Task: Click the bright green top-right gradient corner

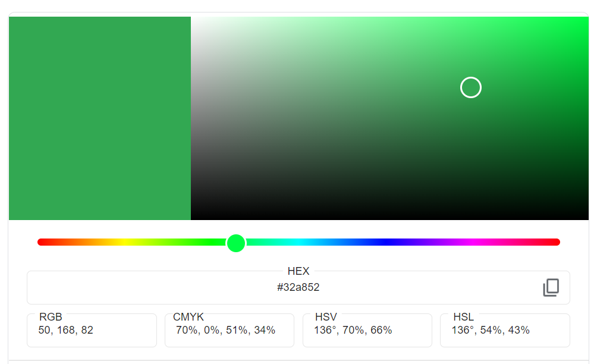Action: (x=580, y=24)
